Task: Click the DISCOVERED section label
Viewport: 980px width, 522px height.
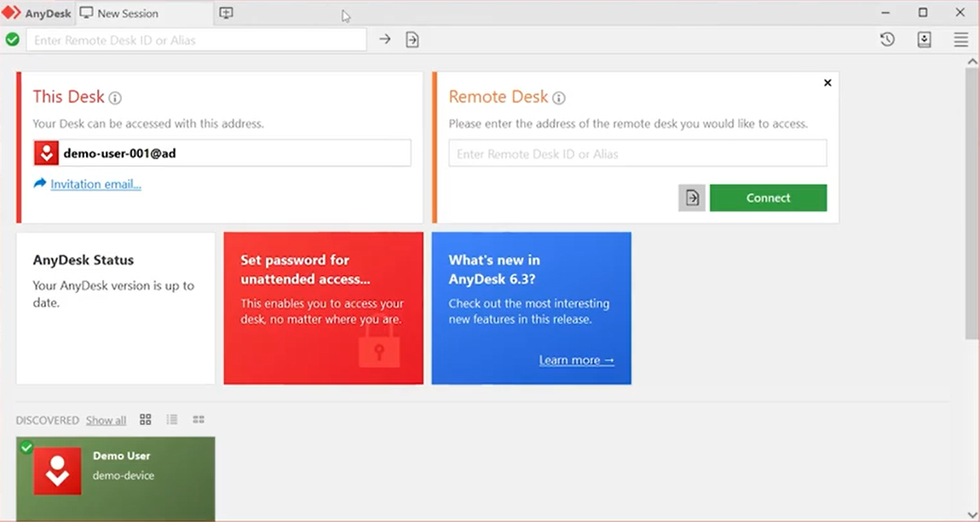Action: coord(48,420)
